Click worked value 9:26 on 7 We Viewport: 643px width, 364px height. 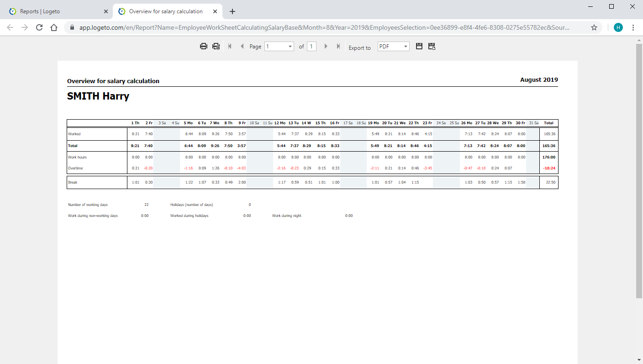pos(216,134)
